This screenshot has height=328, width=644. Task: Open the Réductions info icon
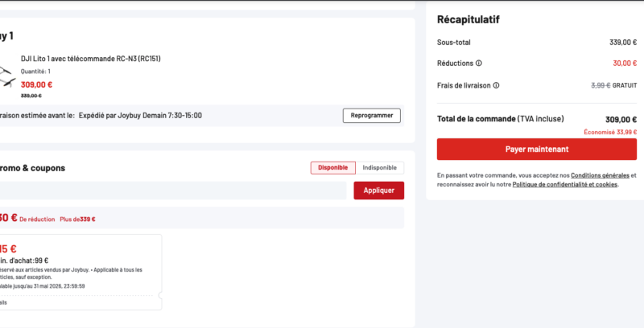pyautogui.click(x=478, y=64)
